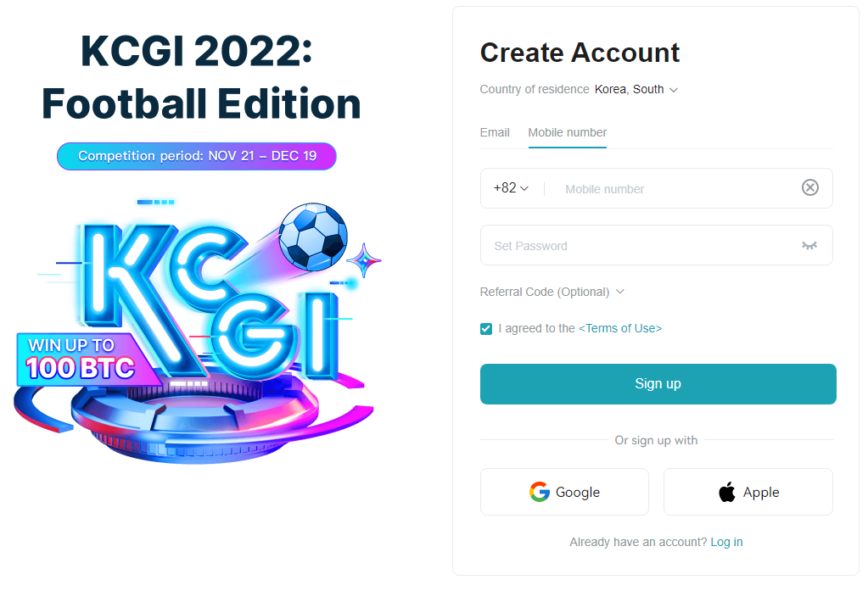Click the Apple logo icon
Screen dimensions: 868x591
727,492
